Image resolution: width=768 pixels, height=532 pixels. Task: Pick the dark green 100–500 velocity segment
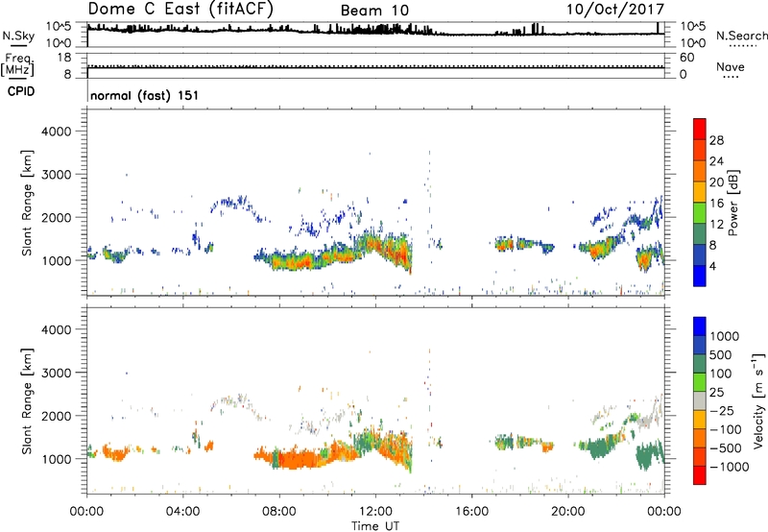tap(700, 364)
